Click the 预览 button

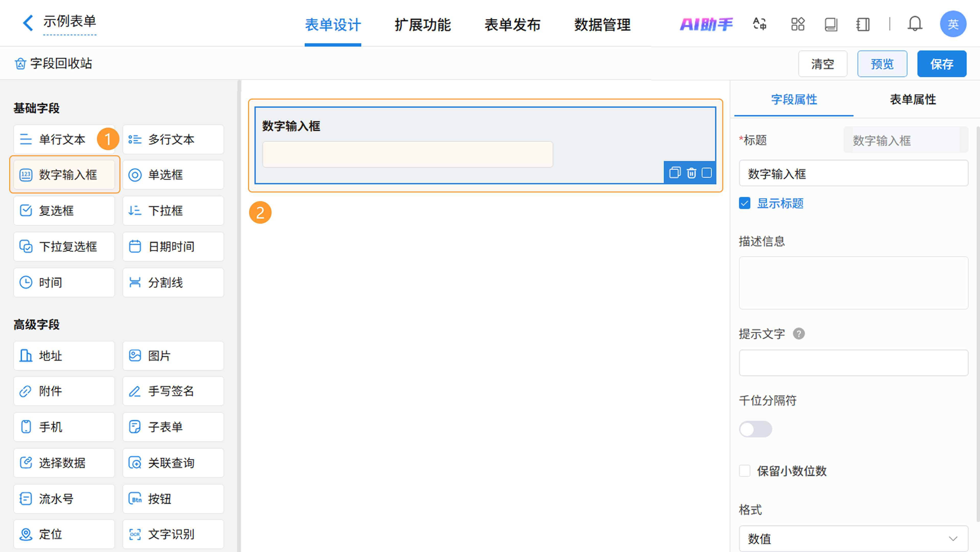[882, 64]
